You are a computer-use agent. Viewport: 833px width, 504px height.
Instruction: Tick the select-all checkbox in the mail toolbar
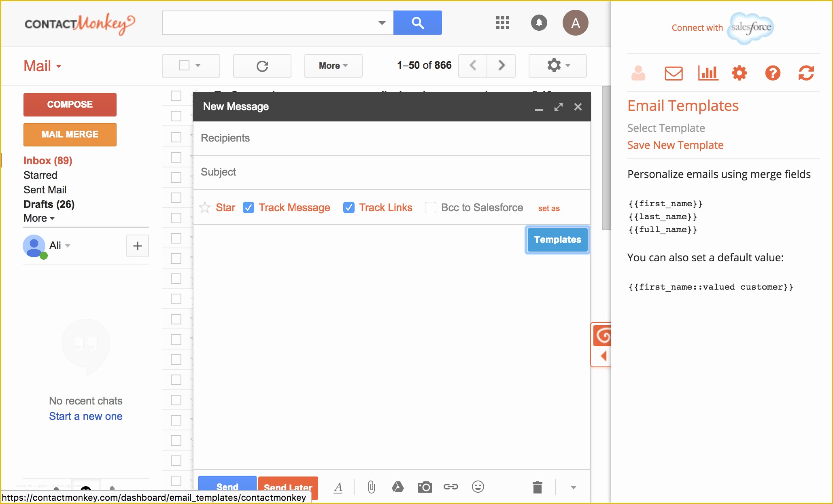click(x=184, y=66)
